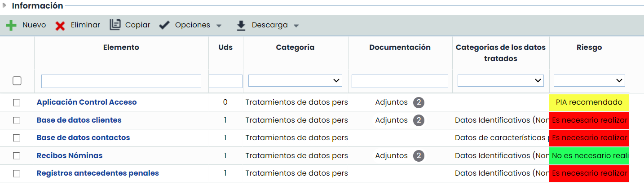Open the Aplicación Control Acceso link
The width and height of the screenshot is (644, 190).
click(x=87, y=102)
